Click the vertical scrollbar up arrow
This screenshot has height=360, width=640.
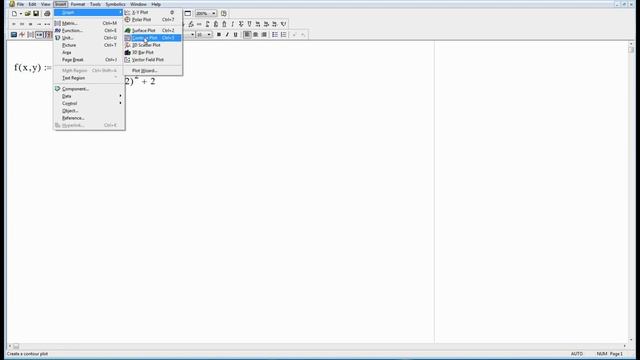tap(631, 44)
